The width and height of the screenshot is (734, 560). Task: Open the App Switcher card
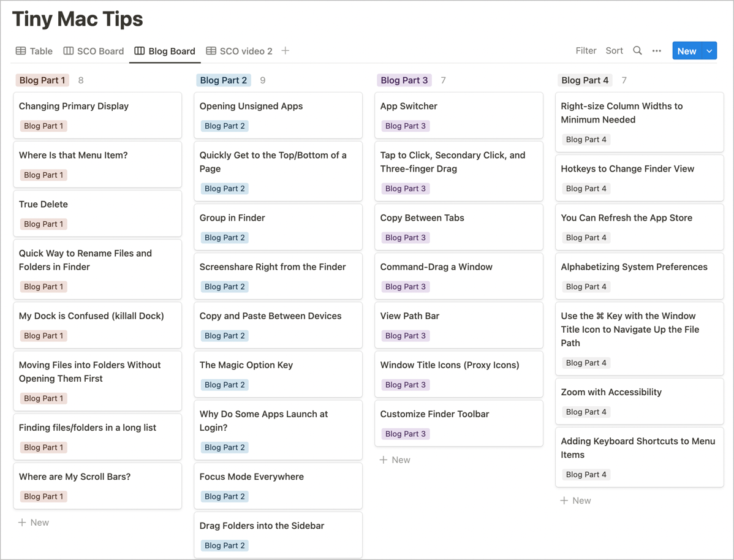(x=458, y=115)
